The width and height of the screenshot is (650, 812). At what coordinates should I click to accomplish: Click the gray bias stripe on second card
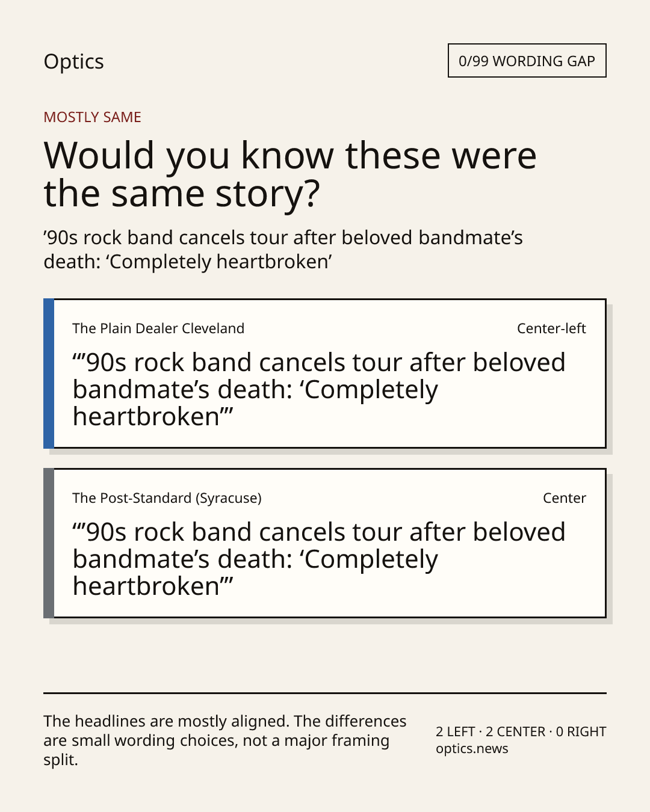[x=49, y=543]
